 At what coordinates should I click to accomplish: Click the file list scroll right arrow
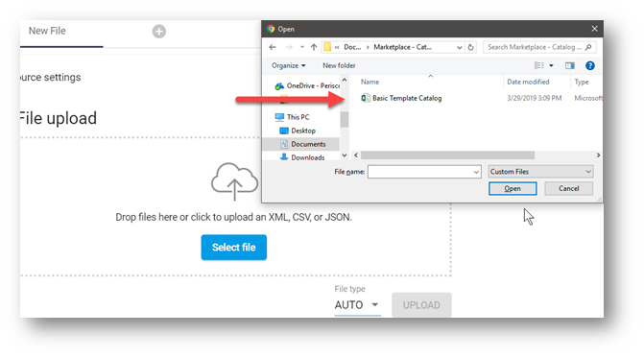coord(598,155)
